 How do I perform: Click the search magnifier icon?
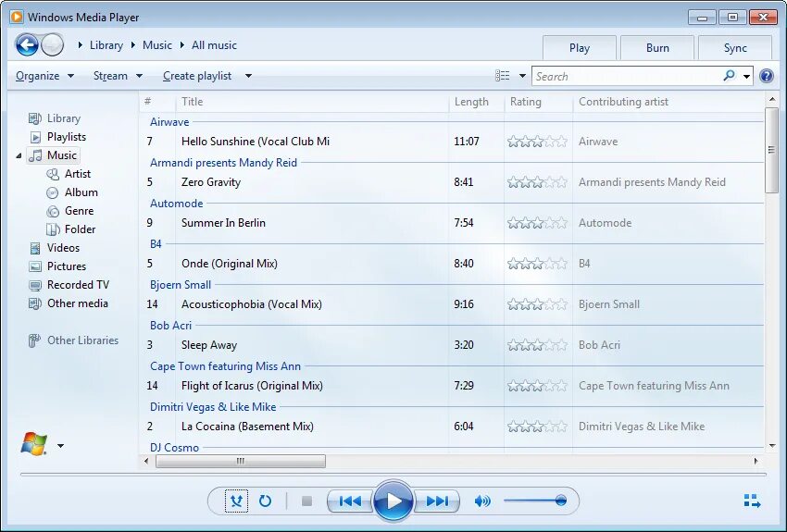tap(729, 76)
